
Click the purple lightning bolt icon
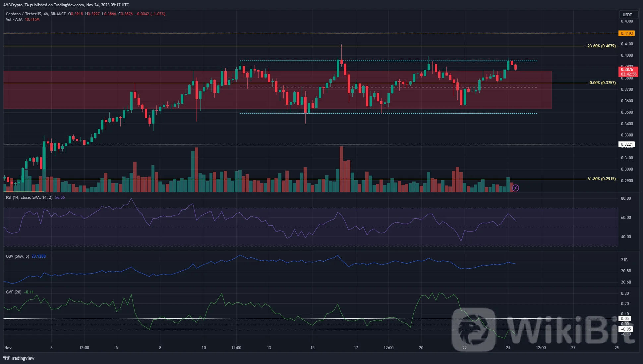tap(515, 188)
